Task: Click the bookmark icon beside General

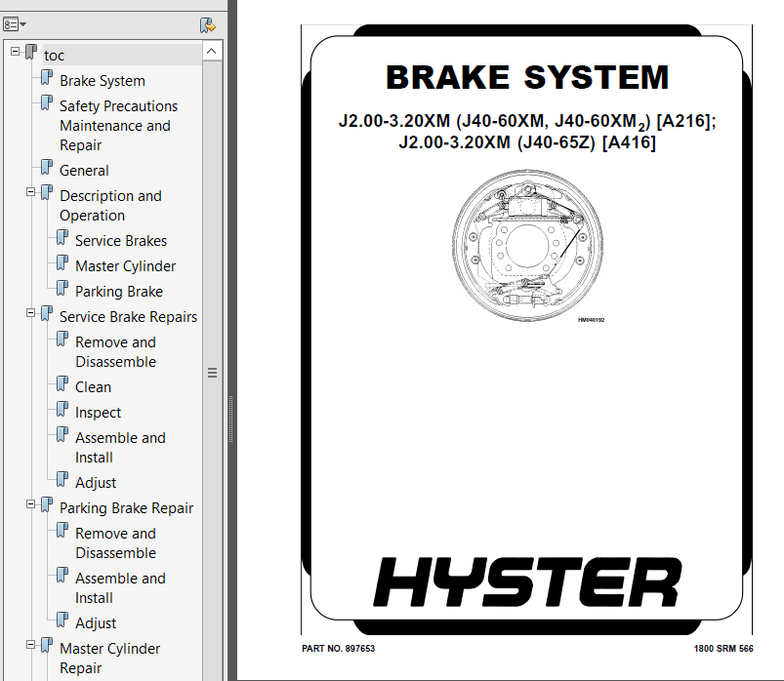Action: point(47,168)
